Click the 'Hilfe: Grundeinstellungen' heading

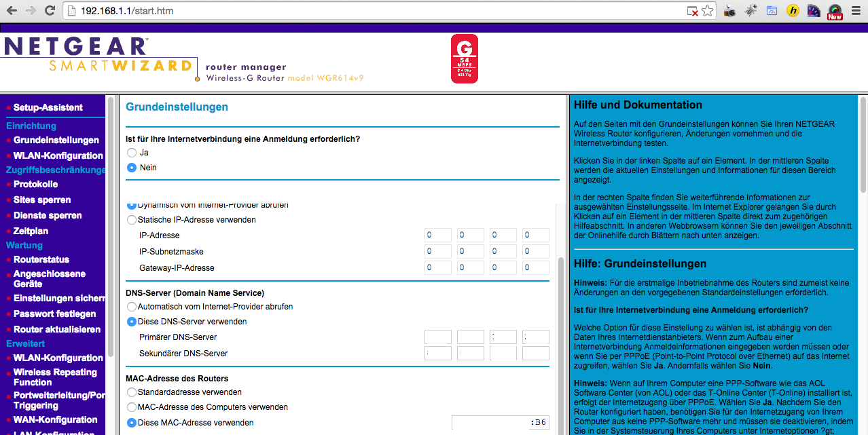tap(640, 263)
